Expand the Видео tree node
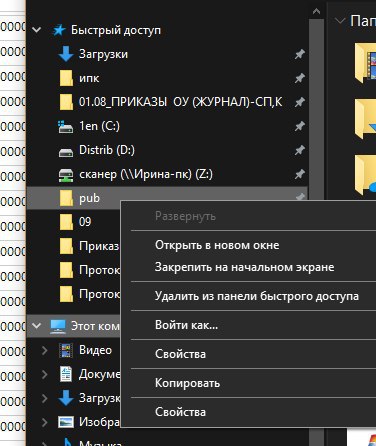This screenshot has width=376, height=446. click(x=44, y=350)
